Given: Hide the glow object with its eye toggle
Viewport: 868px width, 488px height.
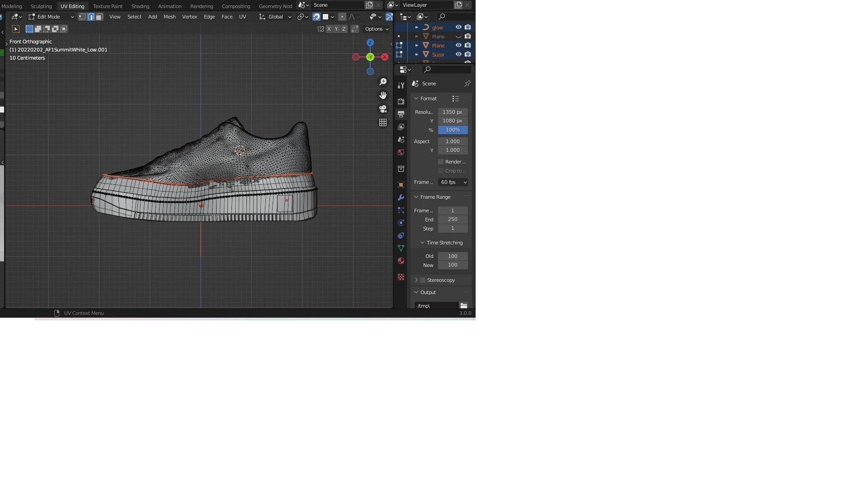Looking at the screenshot, I should pyautogui.click(x=458, y=27).
